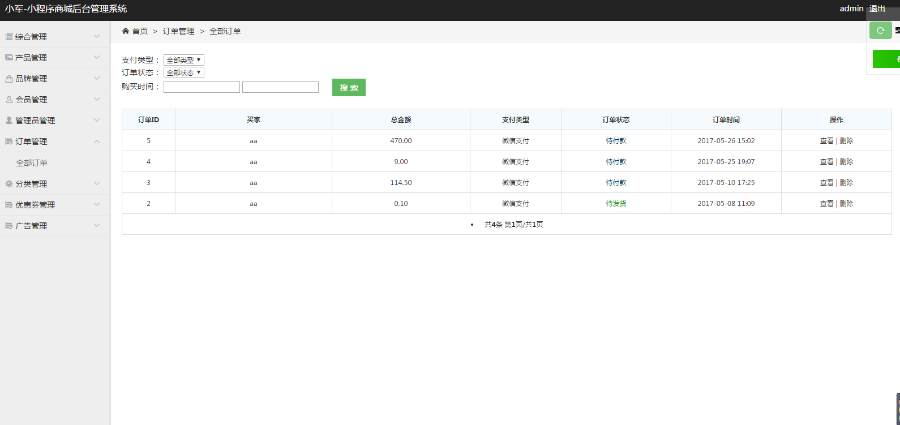Screen dimensions: 900x425
Task: Click the 产品管理 sidebar icon
Action: click(9, 57)
